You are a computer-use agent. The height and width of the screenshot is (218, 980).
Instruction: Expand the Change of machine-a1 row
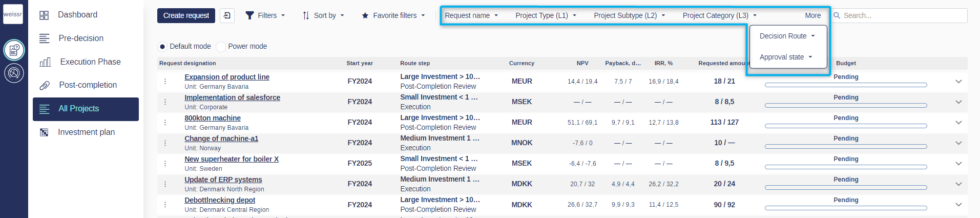(958, 143)
